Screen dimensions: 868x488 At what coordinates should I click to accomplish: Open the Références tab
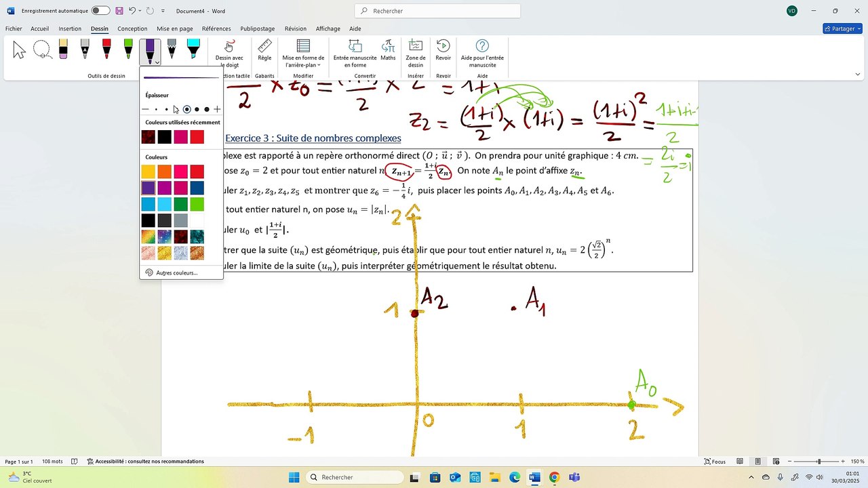pyautogui.click(x=216, y=28)
